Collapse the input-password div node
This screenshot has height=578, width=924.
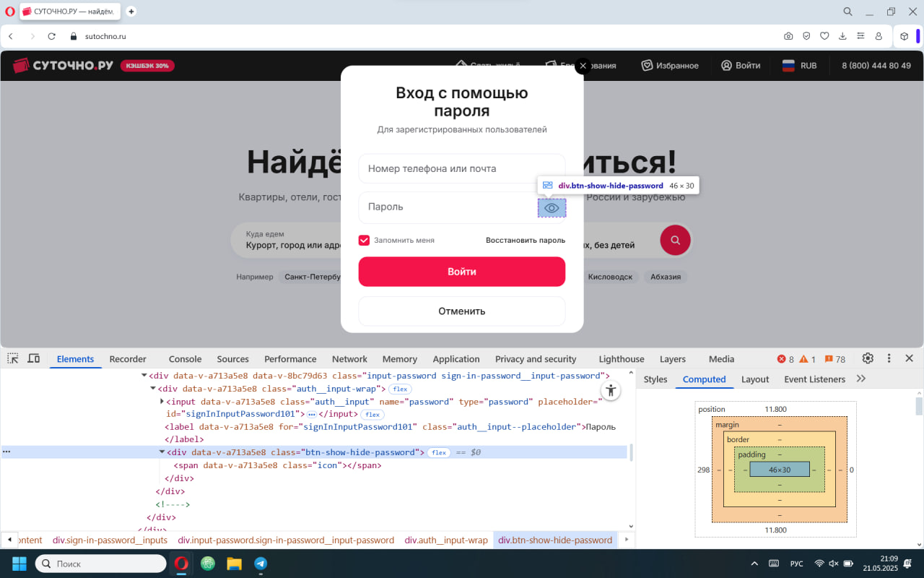tap(144, 375)
